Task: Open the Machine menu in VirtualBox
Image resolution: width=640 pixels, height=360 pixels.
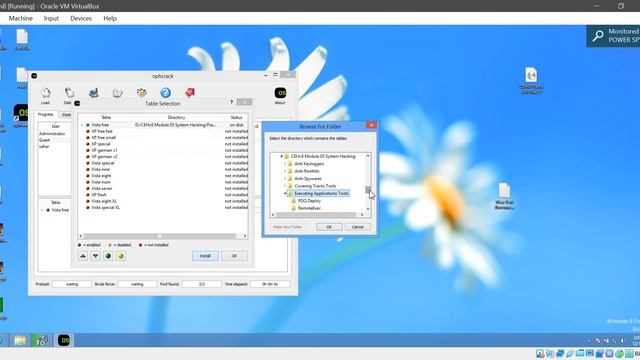Action: (x=20, y=18)
